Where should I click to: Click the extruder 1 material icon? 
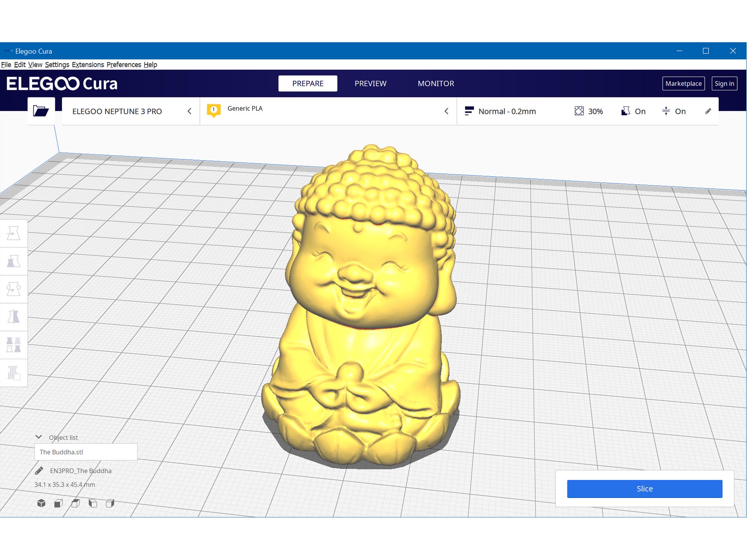[x=214, y=111]
